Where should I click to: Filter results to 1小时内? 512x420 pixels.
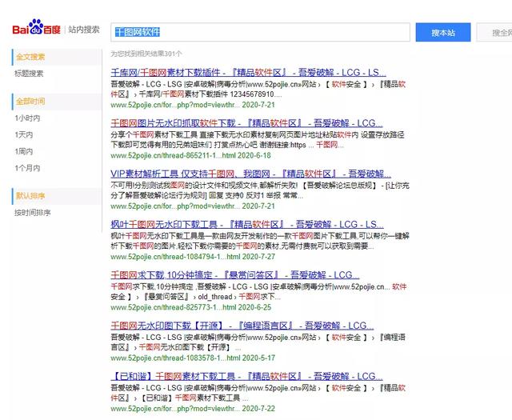[27, 118]
